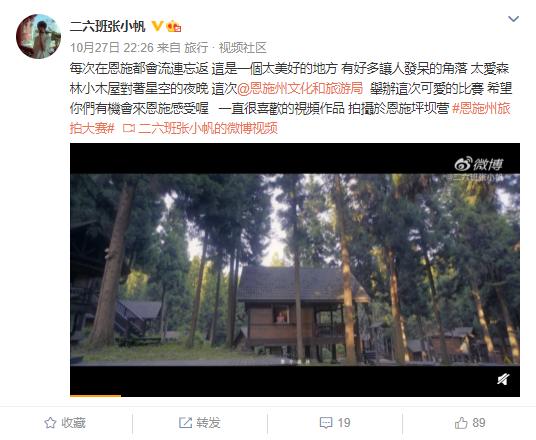Select the 转发 repost tab

[x=200, y=423]
